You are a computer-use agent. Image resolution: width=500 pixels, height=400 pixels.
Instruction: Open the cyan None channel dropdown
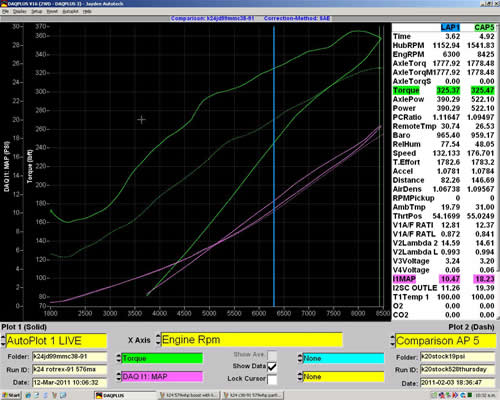pyautogui.click(x=343, y=358)
